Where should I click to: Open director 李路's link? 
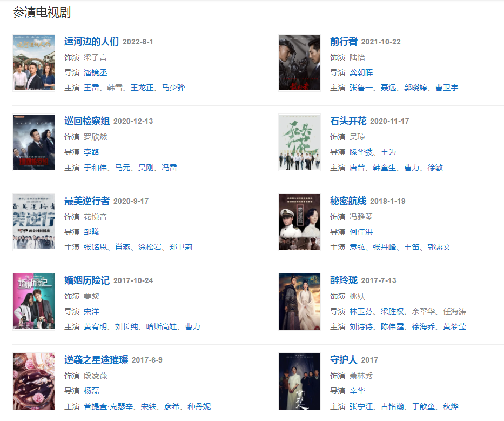(x=92, y=152)
